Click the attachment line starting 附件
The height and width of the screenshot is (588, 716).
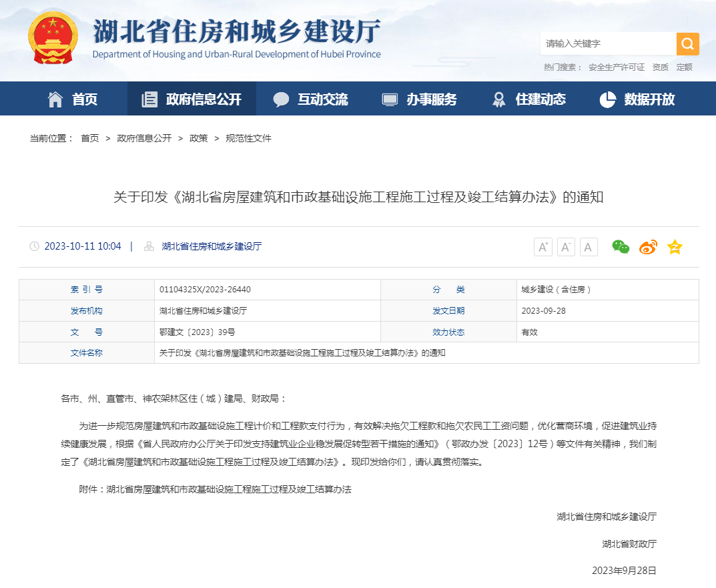[x=215, y=489]
